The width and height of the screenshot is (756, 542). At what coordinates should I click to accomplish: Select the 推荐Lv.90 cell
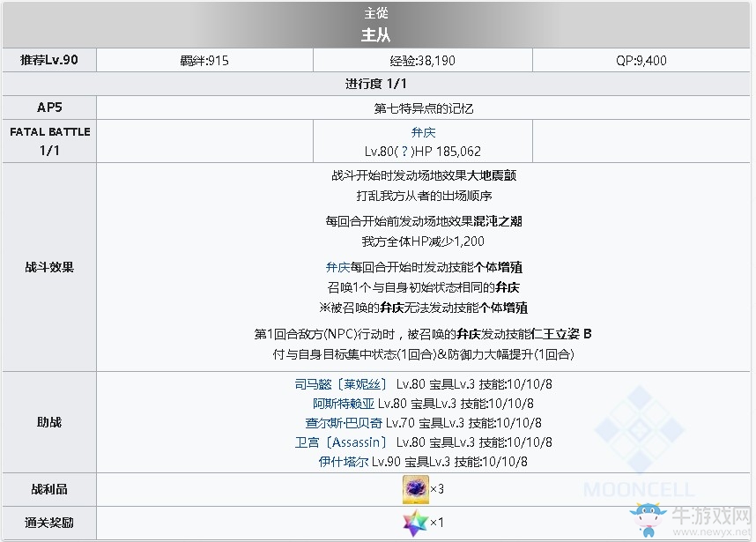[x=49, y=60]
